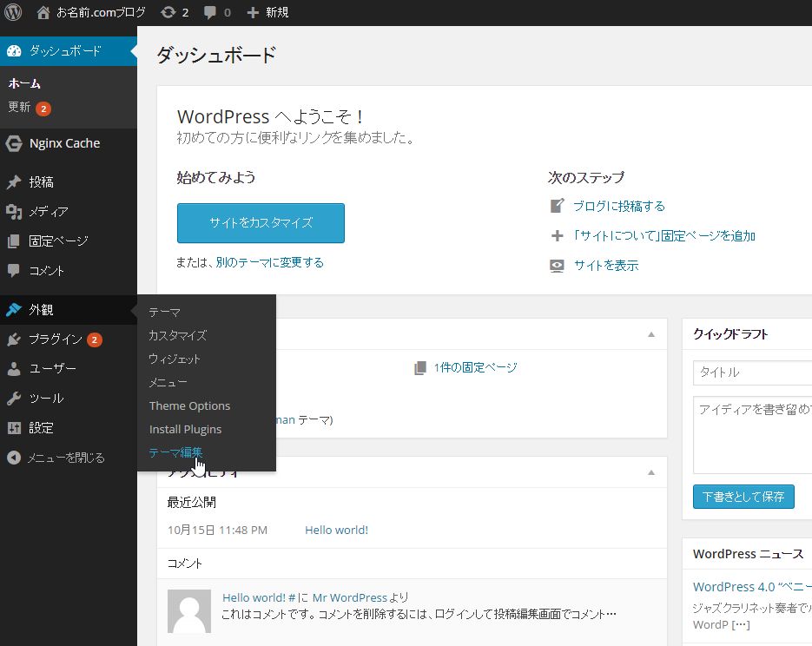This screenshot has height=646, width=812.
Task: Open the 1件の固定ページ link
Action: [475, 367]
